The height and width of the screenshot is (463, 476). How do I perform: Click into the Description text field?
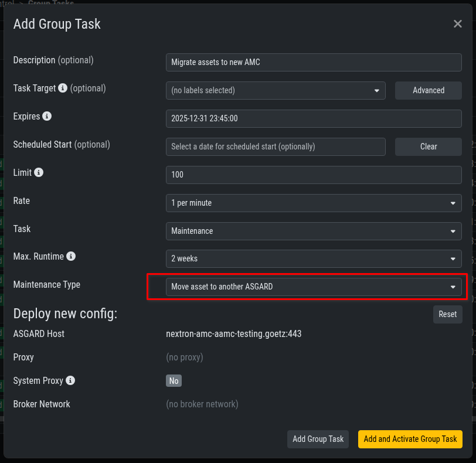314,62
